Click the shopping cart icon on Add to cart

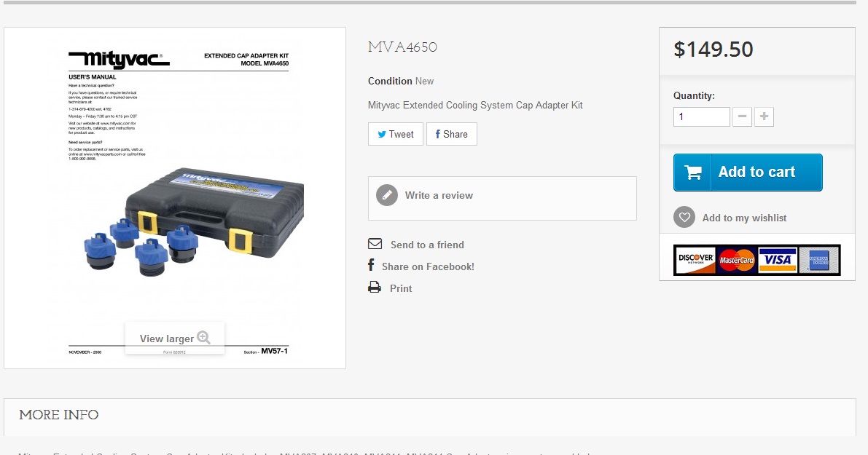pyautogui.click(x=692, y=173)
